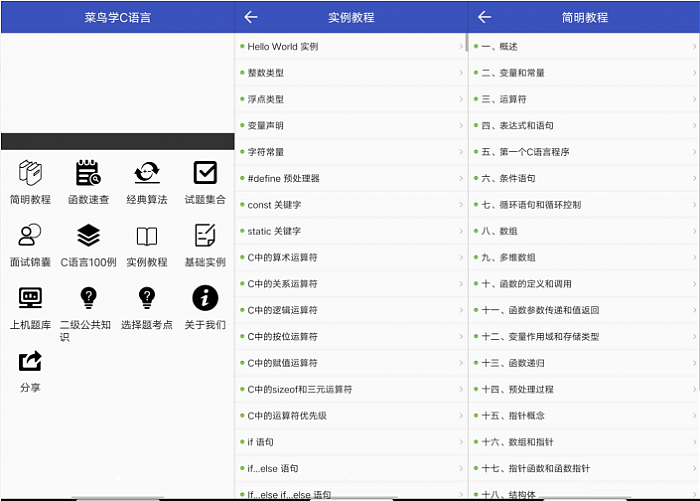Open the 简明教程 book icon
This screenshot has width=700, height=501.
[30, 173]
